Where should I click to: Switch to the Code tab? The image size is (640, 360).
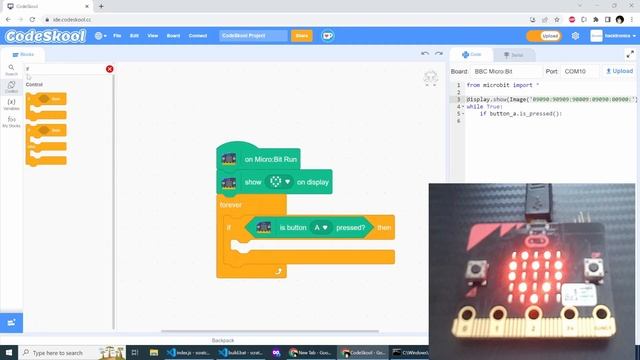pos(471,54)
